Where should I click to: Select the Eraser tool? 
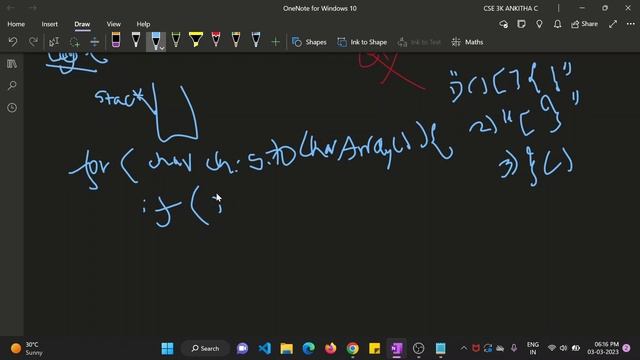[x=116, y=40]
